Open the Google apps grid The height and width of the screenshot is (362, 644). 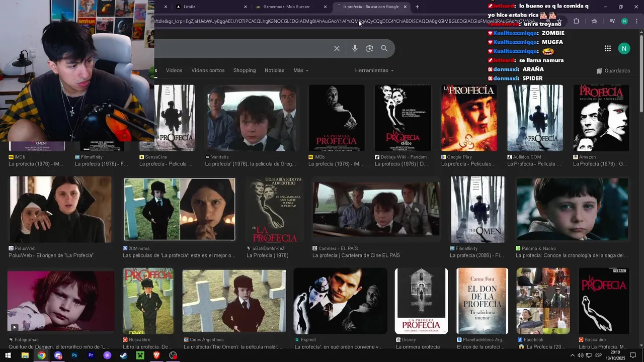(x=608, y=48)
